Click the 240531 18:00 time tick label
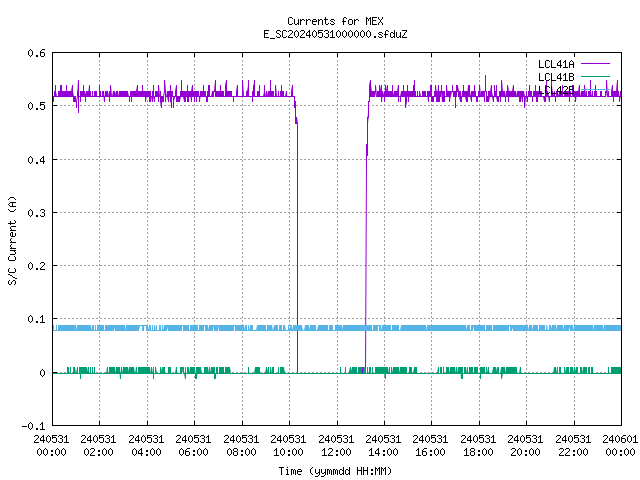 478,445
